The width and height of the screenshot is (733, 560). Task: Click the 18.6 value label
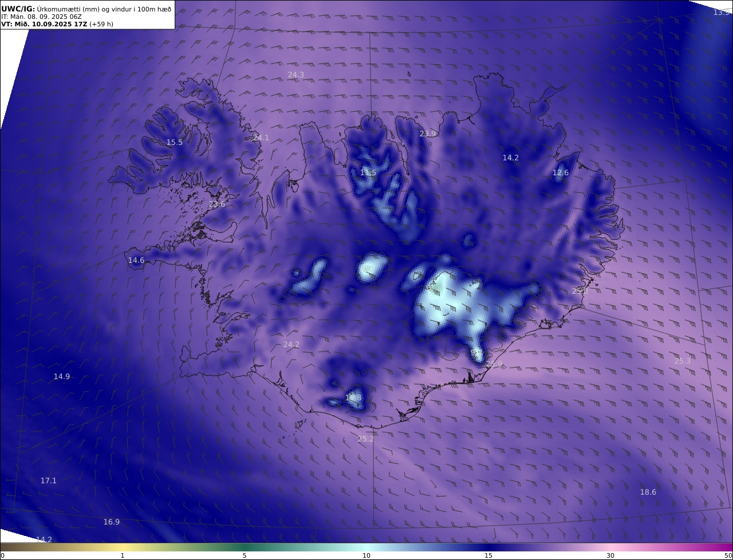click(x=648, y=492)
